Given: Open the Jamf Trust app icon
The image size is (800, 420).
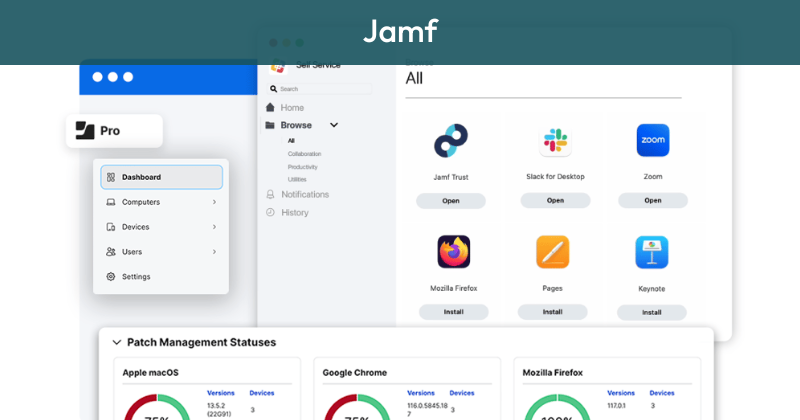Looking at the screenshot, I should tap(451, 140).
